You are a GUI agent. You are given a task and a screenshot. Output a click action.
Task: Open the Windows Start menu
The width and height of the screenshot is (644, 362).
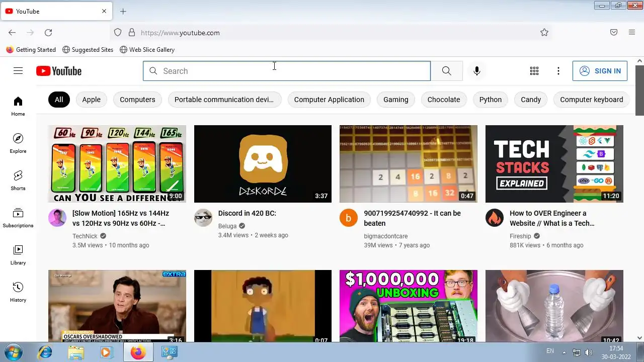tap(14, 352)
